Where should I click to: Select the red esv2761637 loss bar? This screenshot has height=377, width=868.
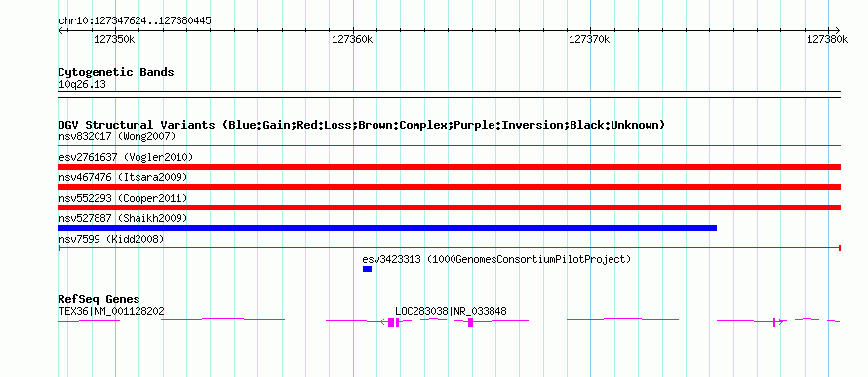[x=449, y=167]
